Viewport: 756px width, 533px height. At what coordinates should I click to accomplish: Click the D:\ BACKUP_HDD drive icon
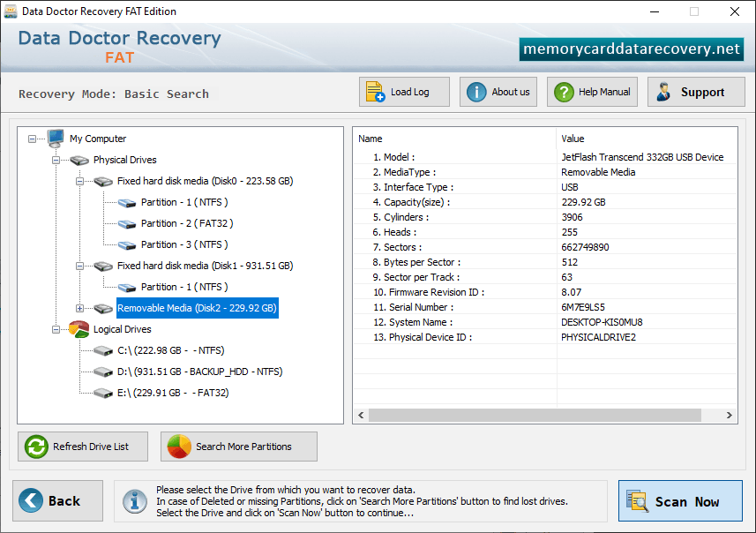point(103,372)
